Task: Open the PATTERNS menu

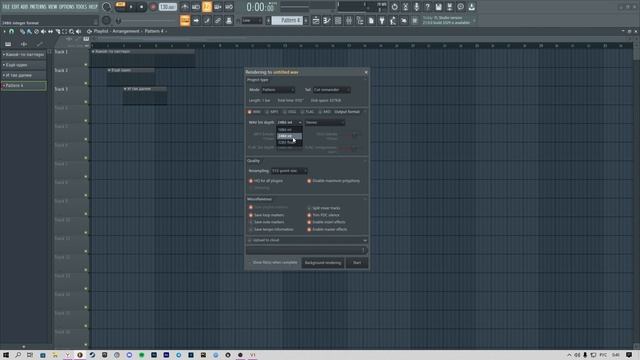Action: (x=38, y=7)
